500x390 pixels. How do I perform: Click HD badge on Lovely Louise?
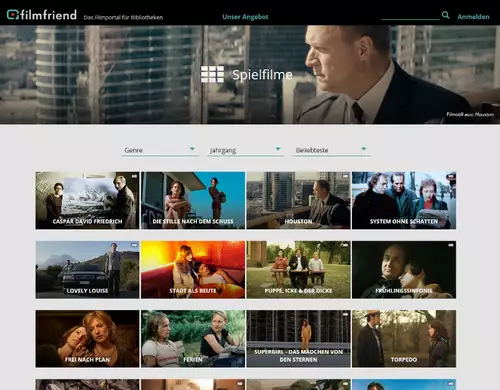[x=134, y=245]
